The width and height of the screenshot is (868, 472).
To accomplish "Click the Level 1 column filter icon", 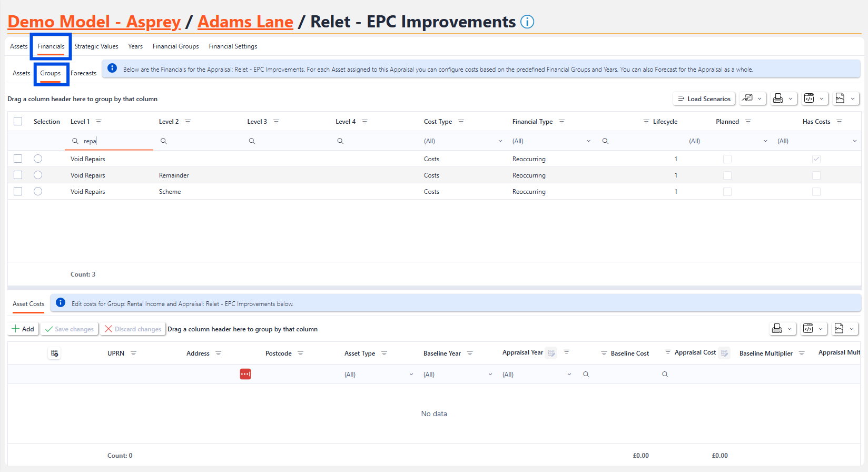I will coord(98,122).
